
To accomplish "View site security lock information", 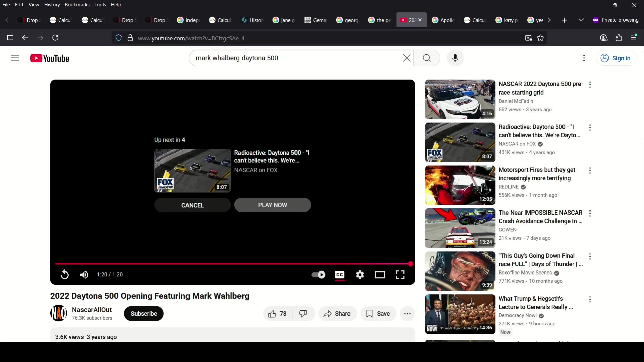I will 130,38.
